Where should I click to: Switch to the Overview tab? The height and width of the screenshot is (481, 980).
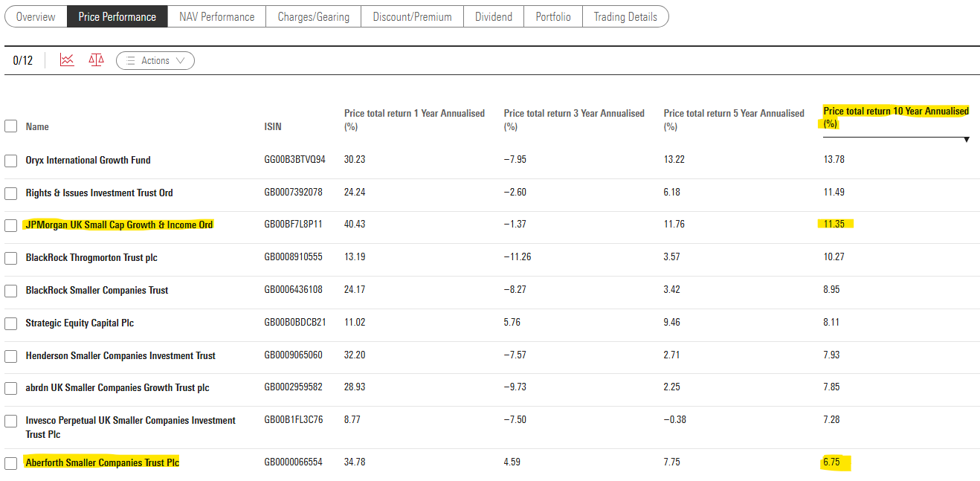click(36, 16)
